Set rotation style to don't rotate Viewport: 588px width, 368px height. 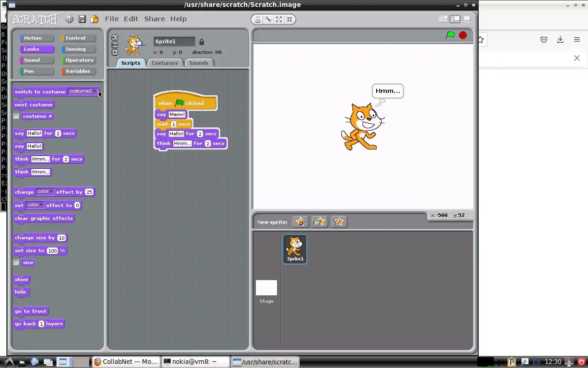pyautogui.click(x=115, y=52)
